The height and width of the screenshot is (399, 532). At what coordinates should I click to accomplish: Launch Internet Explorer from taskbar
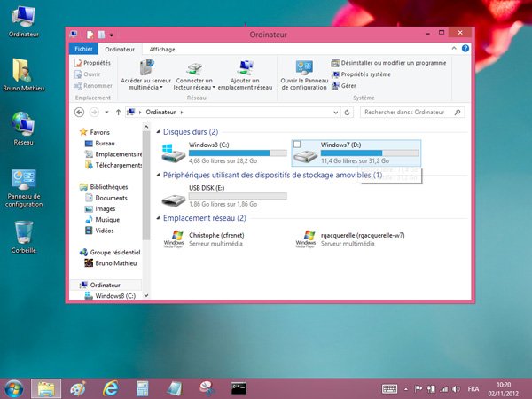click(111, 388)
